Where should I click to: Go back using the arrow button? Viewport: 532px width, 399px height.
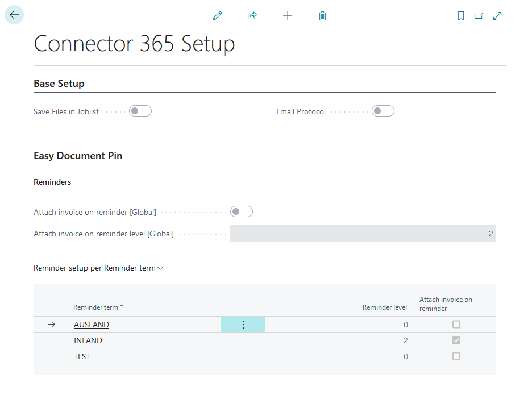point(14,15)
